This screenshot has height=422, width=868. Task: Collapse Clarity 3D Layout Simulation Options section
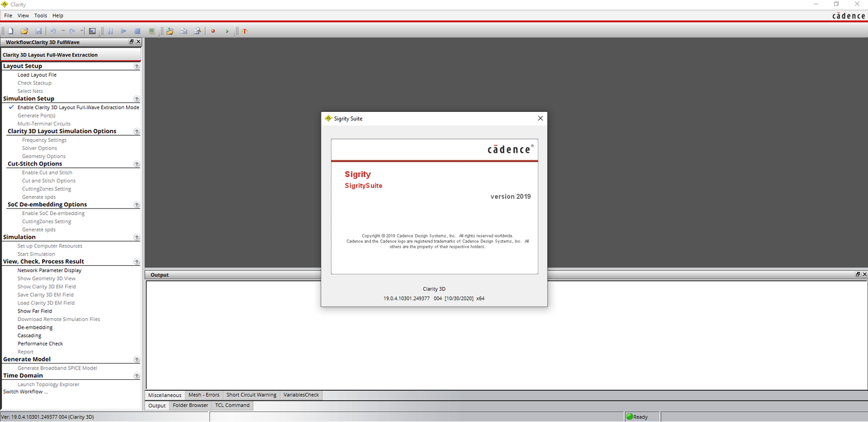tap(136, 132)
